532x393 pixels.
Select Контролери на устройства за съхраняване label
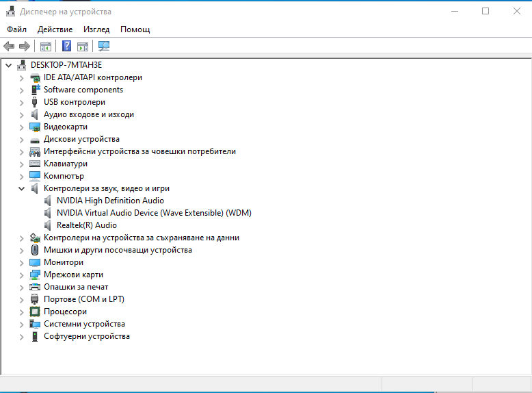point(142,238)
